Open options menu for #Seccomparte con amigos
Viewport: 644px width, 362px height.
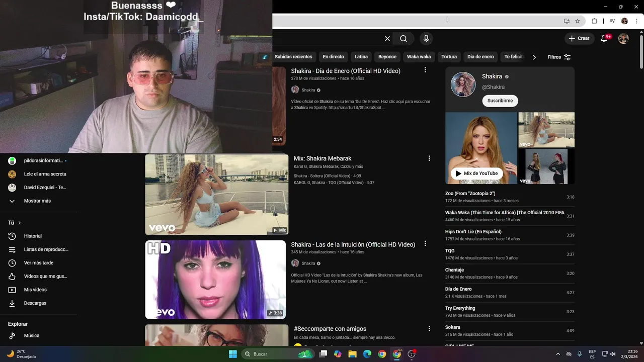(x=429, y=329)
